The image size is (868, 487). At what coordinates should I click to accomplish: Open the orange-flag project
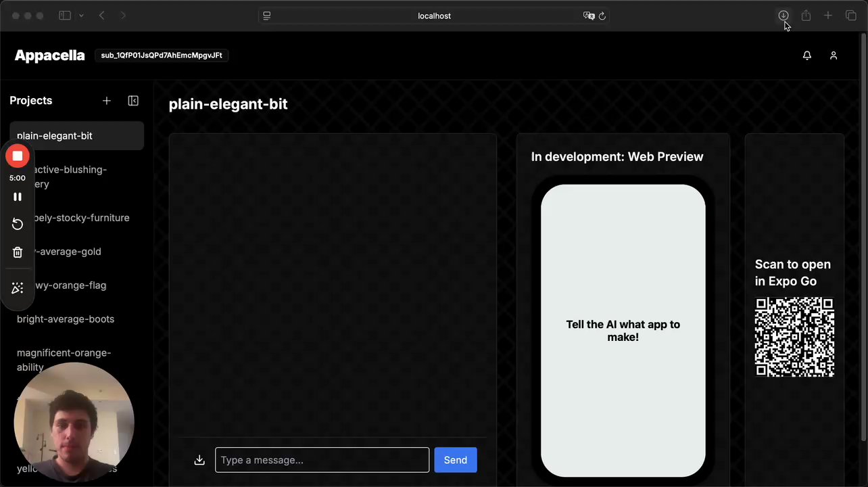click(x=77, y=285)
